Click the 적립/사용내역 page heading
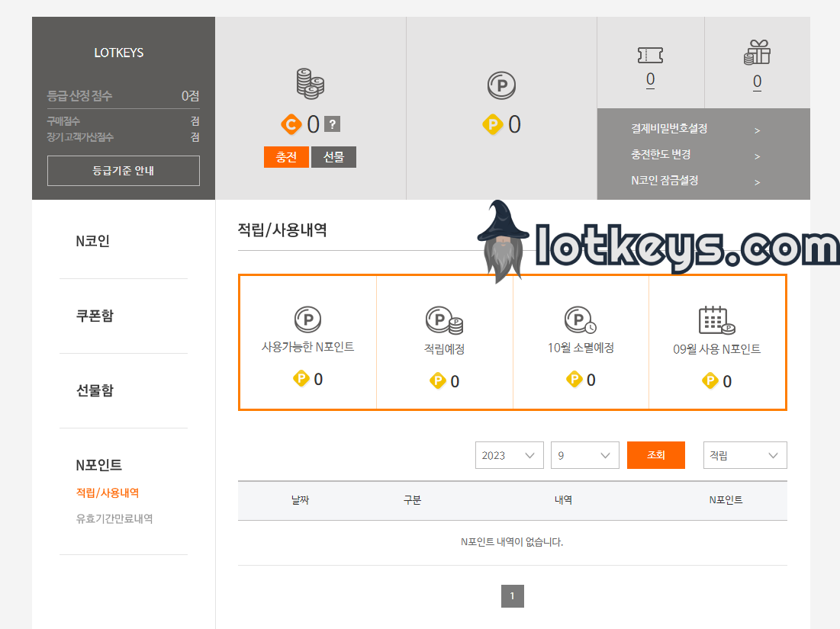Image resolution: width=840 pixels, height=629 pixels. point(282,229)
